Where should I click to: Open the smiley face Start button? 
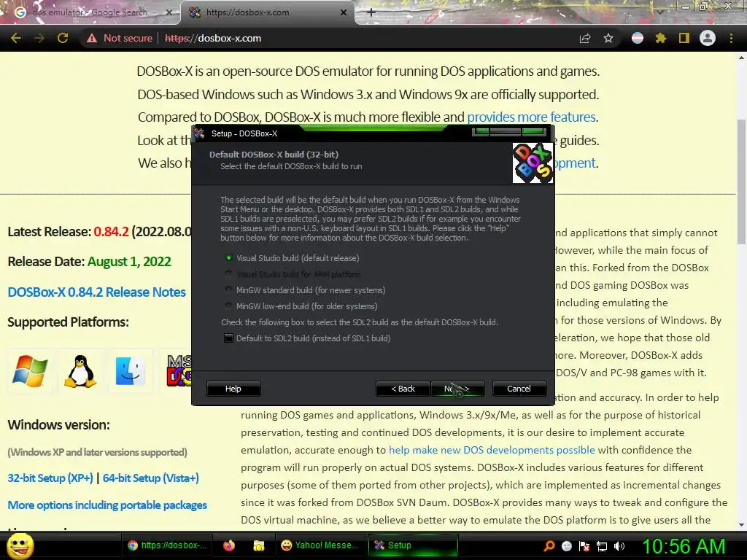coord(20,545)
